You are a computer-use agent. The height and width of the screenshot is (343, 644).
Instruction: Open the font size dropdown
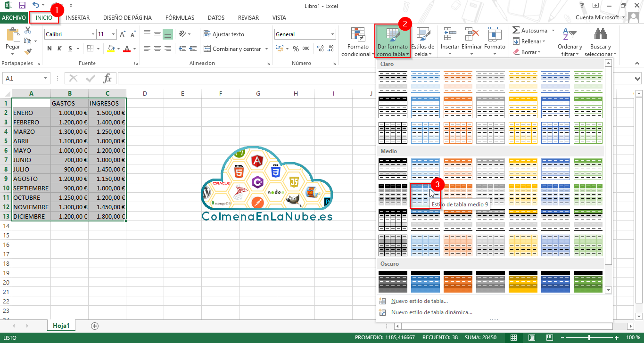tap(113, 34)
